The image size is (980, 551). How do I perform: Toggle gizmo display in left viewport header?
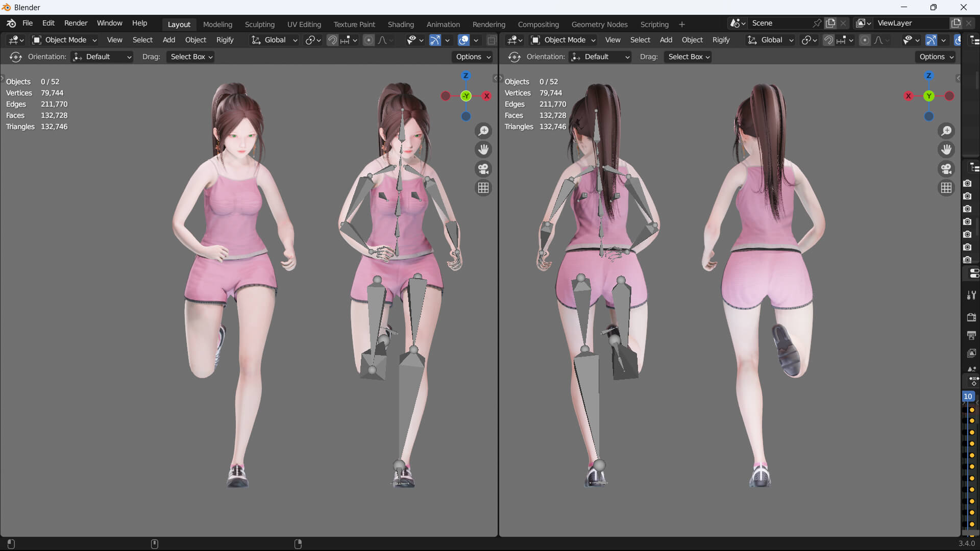click(x=435, y=40)
